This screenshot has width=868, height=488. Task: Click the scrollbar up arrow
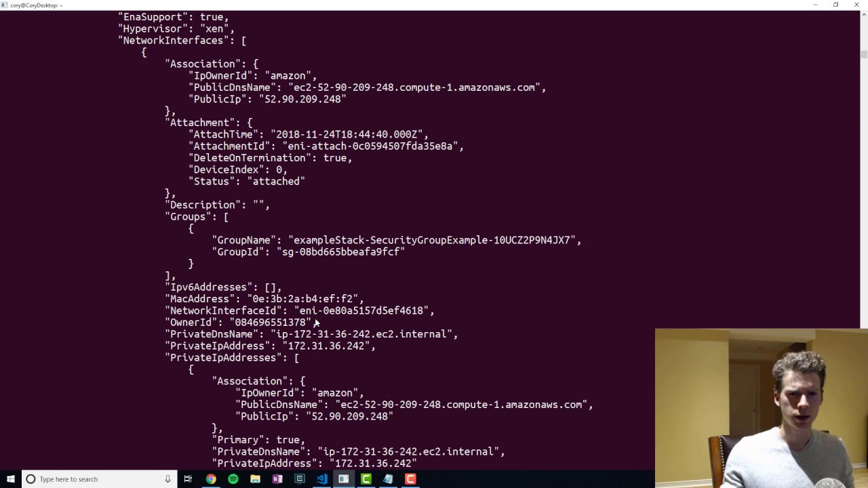coord(864,15)
